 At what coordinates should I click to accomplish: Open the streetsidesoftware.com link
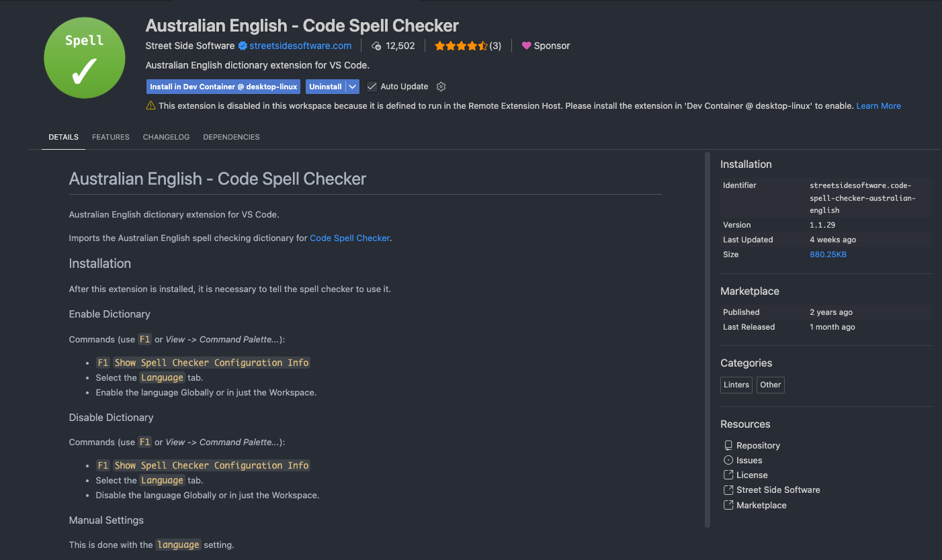pyautogui.click(x=300, y=46)
